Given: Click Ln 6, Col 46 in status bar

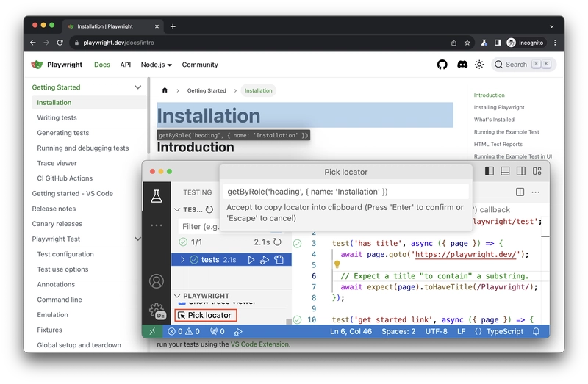Looking at the screenshot, I should pyautogui.click(x=351, y=331).
